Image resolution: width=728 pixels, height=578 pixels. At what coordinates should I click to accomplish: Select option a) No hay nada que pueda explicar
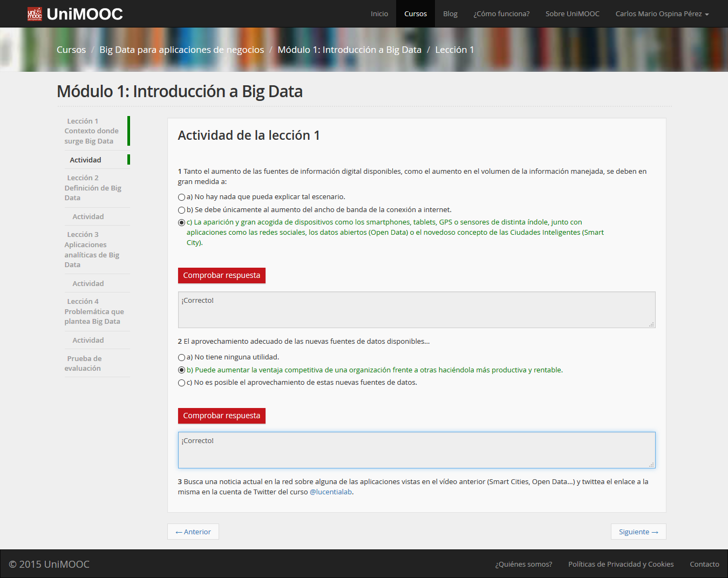182,198
